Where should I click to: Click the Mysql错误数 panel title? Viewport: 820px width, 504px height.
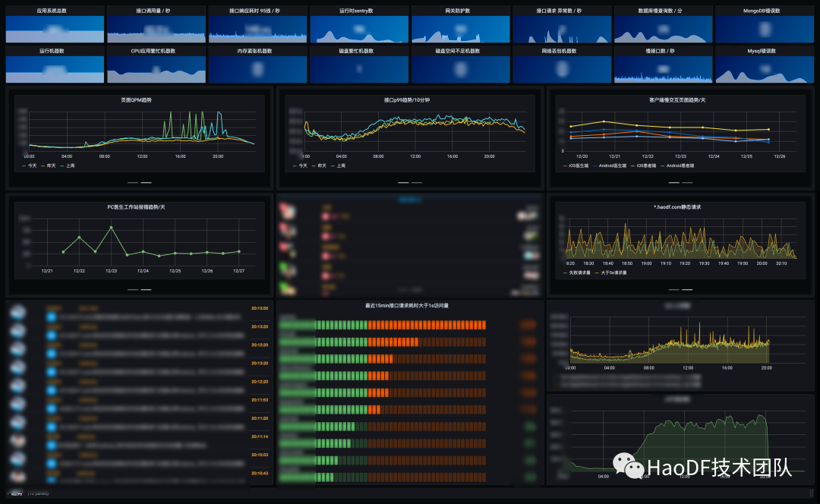pos(762,51)
